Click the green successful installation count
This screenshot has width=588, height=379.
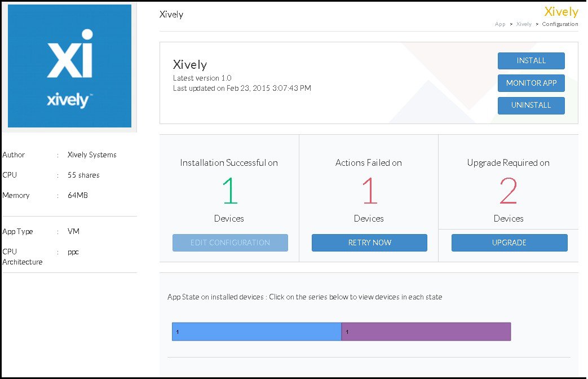[229, 191]
